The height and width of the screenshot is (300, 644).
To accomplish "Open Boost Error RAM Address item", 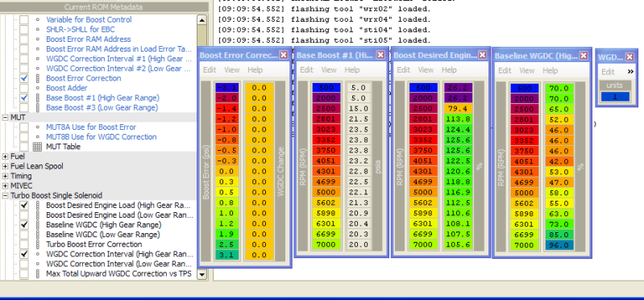I will click(x=89, y=40).
